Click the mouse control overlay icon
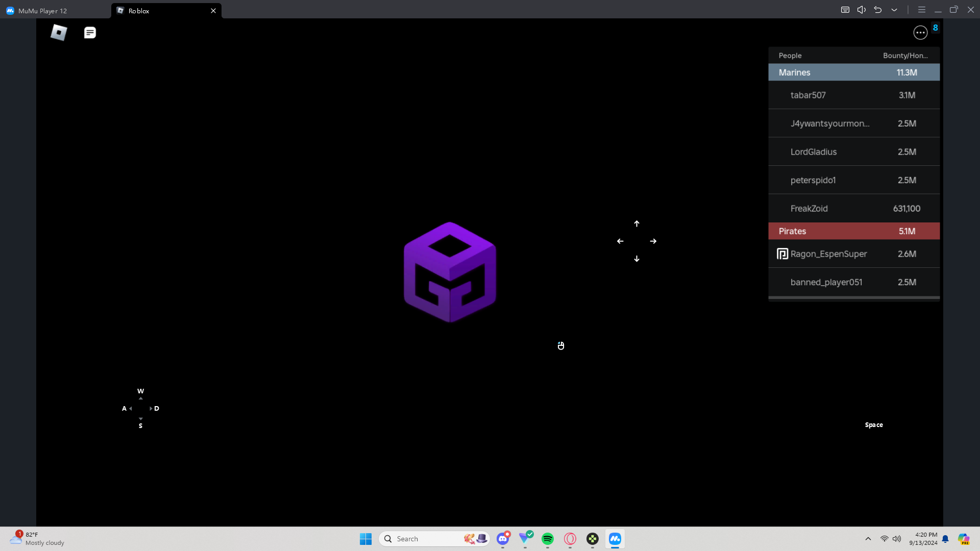Viewport: 980px width, 551px height. [561, 346]
